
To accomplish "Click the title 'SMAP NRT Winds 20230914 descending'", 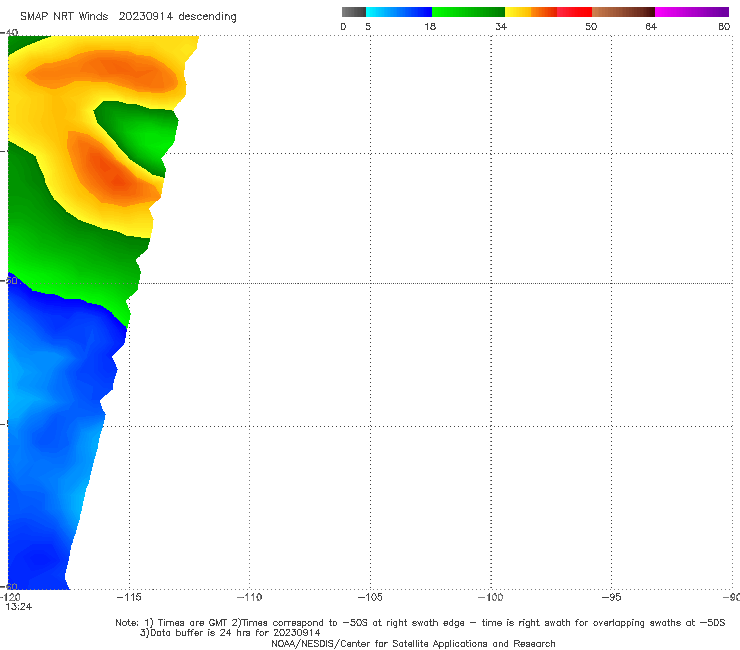I will 128,16.
